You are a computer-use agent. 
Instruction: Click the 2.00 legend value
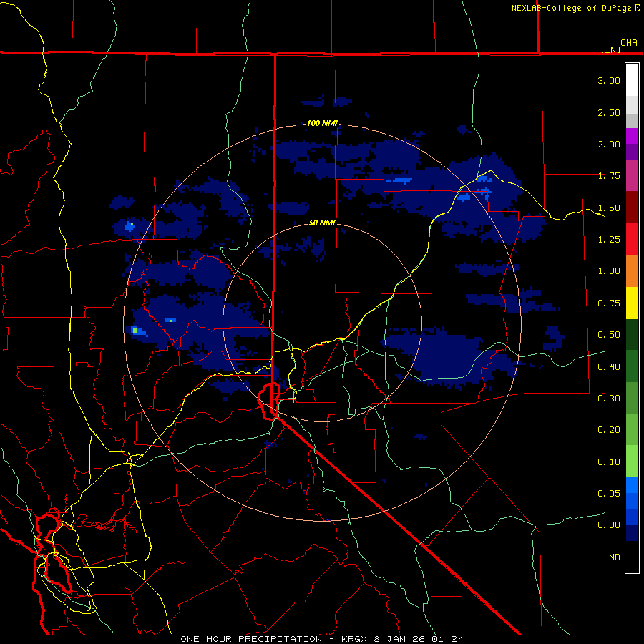tap(609, 144)
